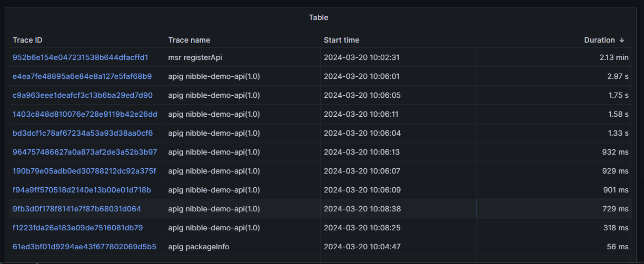Open trace f94a9ff570518d2140e13b00e01d718b
This screenshot has width=644, height=264.
[x=82, y=190]
